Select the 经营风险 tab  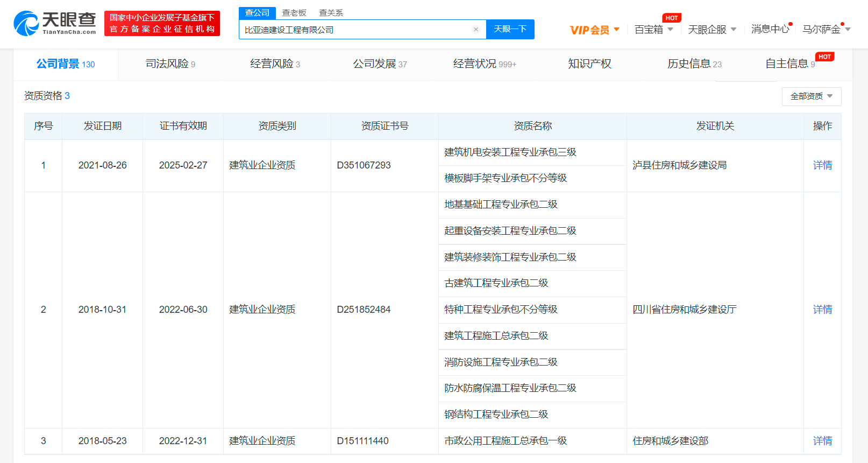(x=275, y=64)
